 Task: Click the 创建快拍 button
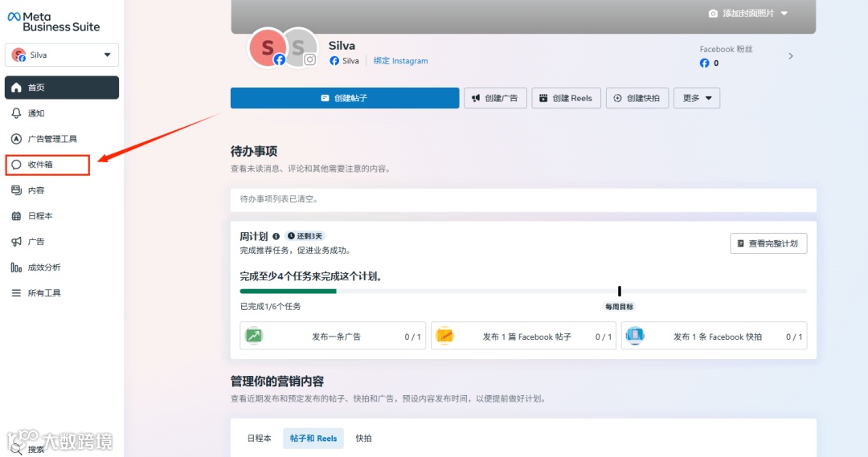click(x=637, y=98)
